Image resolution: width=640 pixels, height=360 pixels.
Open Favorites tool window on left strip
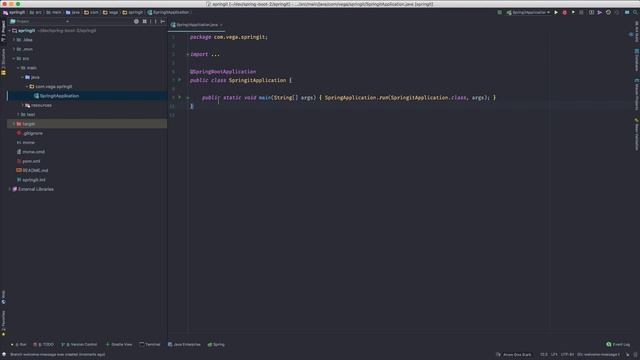(4, 323)
